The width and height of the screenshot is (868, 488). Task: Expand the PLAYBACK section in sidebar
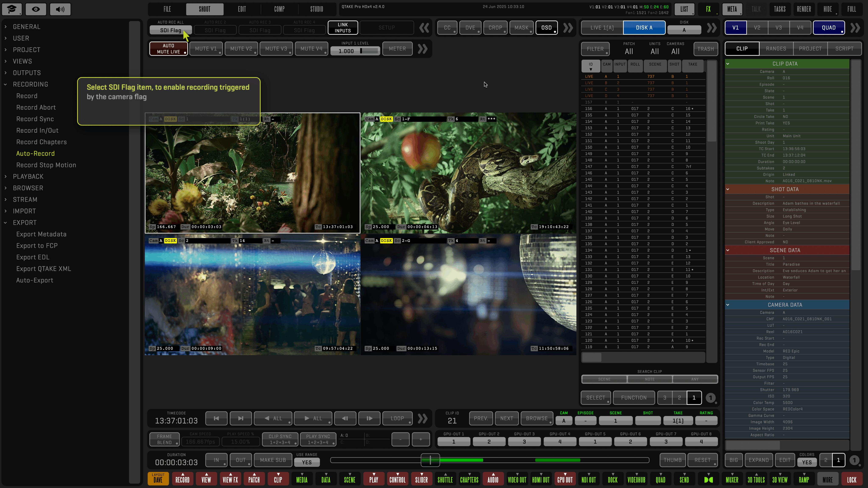pyautogui.click(x=28, y=176)
